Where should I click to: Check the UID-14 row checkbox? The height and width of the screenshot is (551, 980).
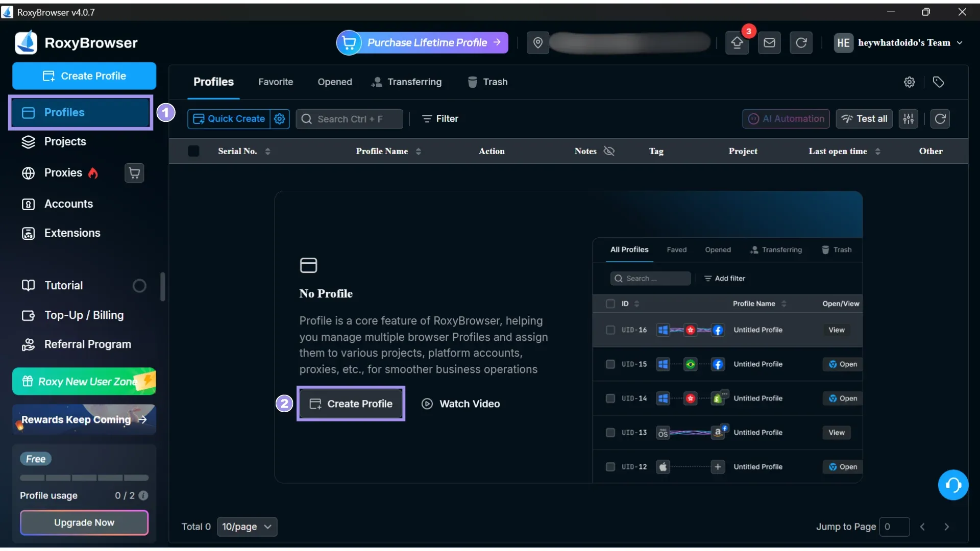click(610, 398)
